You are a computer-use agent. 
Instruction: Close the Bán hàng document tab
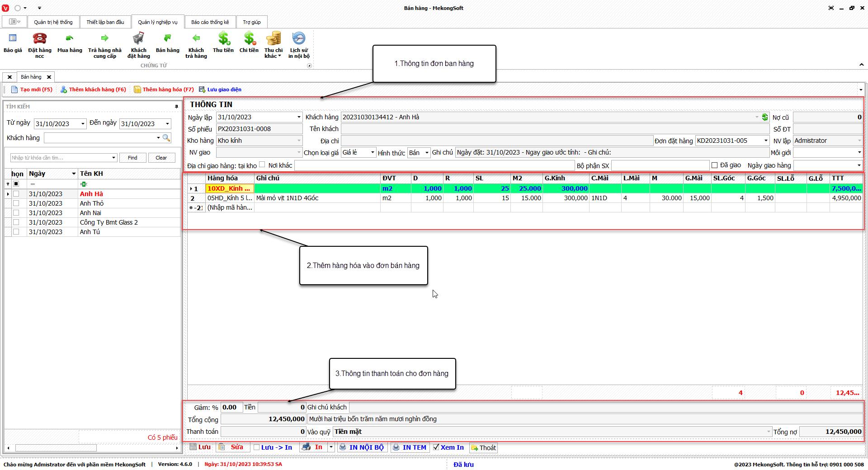point(49,77)
